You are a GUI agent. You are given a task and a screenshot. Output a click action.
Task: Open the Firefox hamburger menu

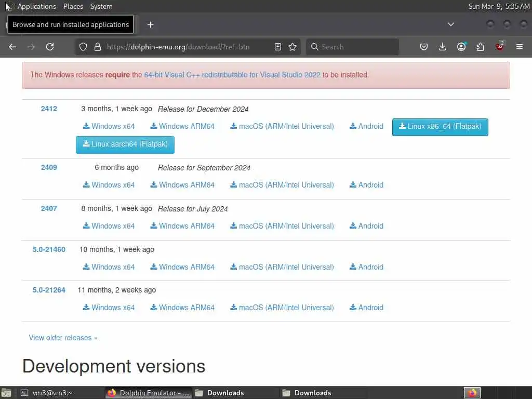(x=520, y=47)
